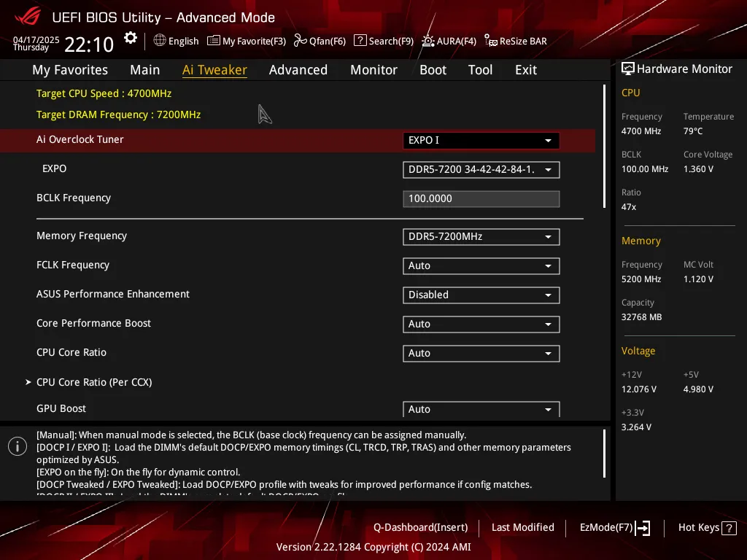Go to the Advanced tab
This screenshot has width=747, height=560.
[298, 69]
